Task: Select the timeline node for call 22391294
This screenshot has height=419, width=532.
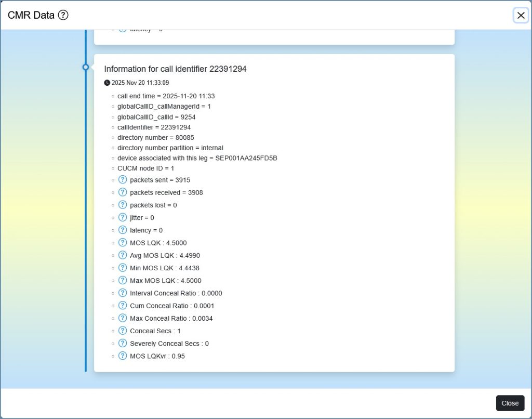Action: pyautogui.click(x=85, y=67)
